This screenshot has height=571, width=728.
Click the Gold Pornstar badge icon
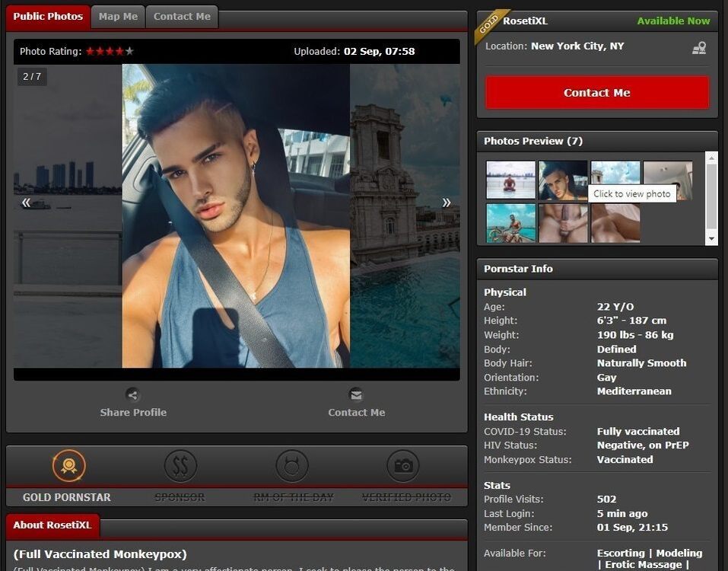click(x=68, y=465)
